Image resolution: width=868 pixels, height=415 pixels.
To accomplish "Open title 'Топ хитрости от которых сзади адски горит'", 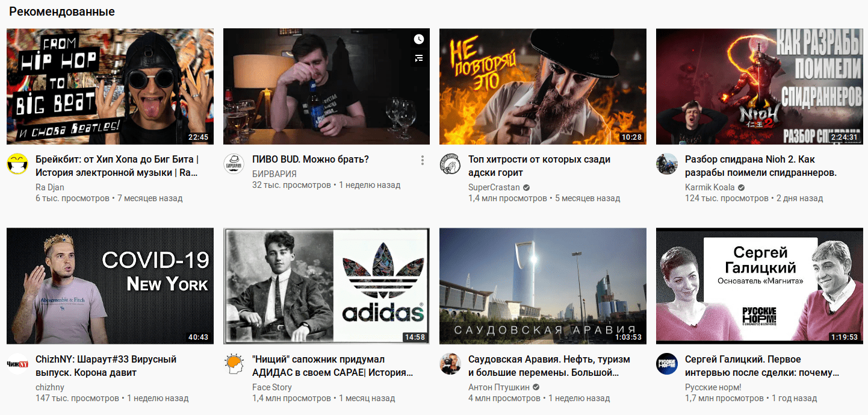I will point(539,166).
